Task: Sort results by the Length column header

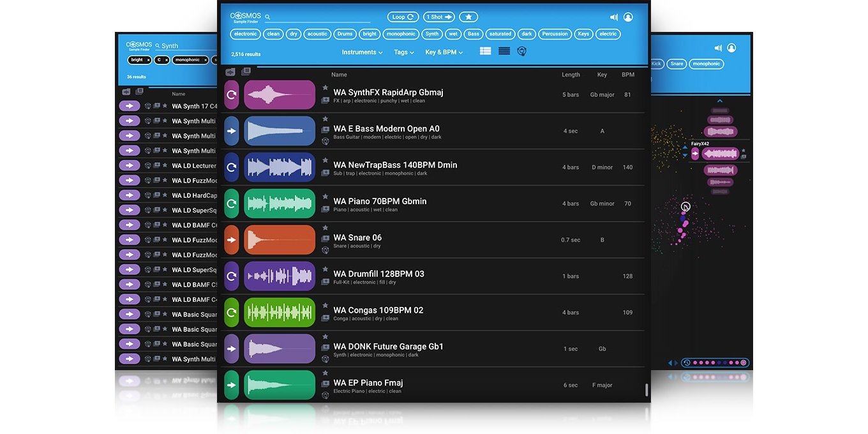Action: coord(571,75)
